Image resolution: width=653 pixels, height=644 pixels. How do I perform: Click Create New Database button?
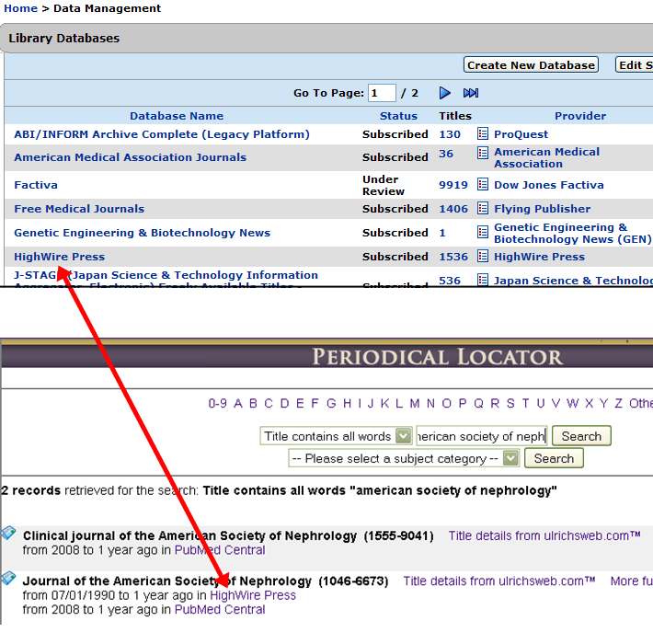point(531,65)
